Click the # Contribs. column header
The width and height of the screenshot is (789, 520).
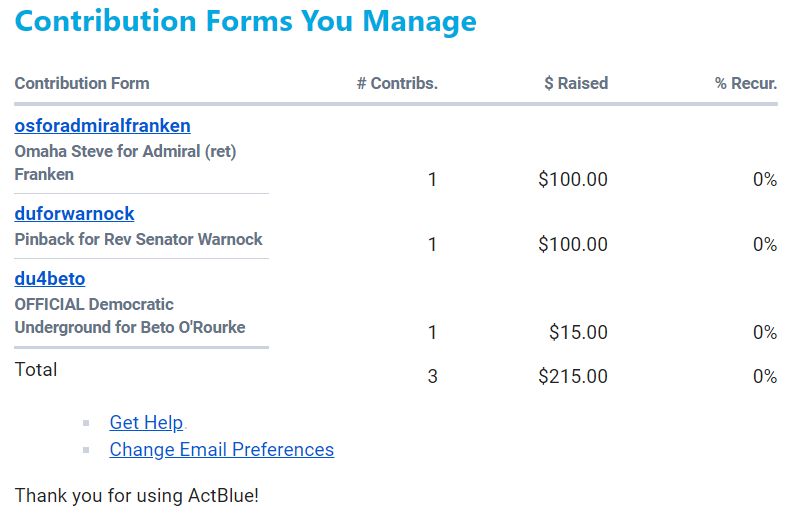point(397,83)
